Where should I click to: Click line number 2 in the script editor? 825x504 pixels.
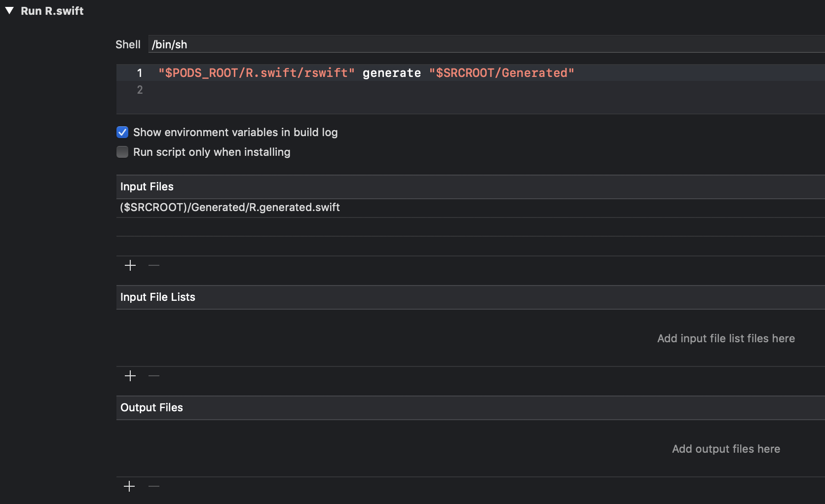coord(140,90)
